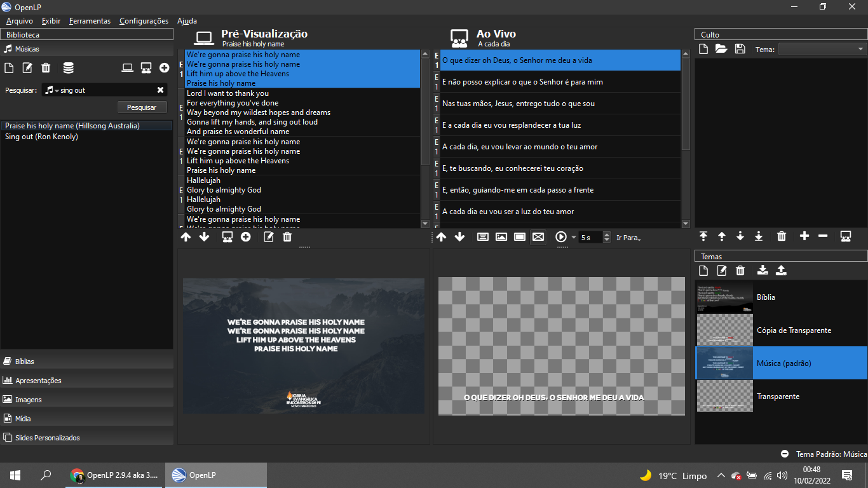This screenshot has width=868, height=488.
Task: Expand the Ir Para dropdown
Action: point(628,238)
